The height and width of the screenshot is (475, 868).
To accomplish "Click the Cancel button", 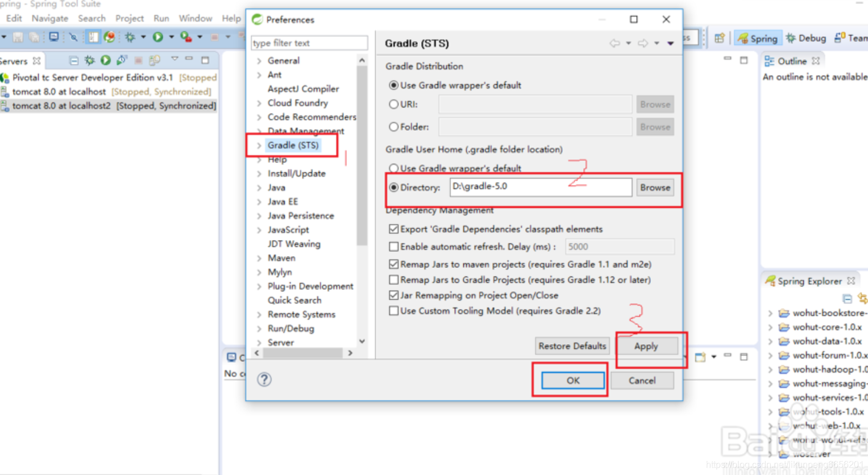I will [x=642, y=381].
